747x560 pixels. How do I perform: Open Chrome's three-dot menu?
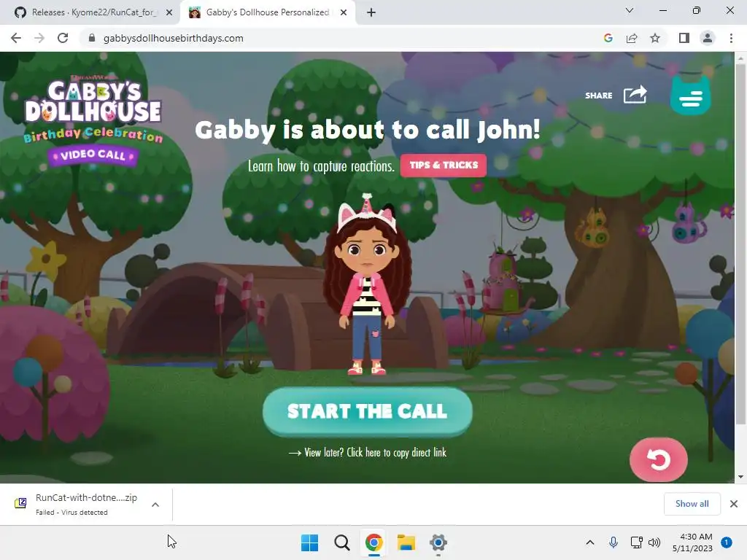click(731, 38)
